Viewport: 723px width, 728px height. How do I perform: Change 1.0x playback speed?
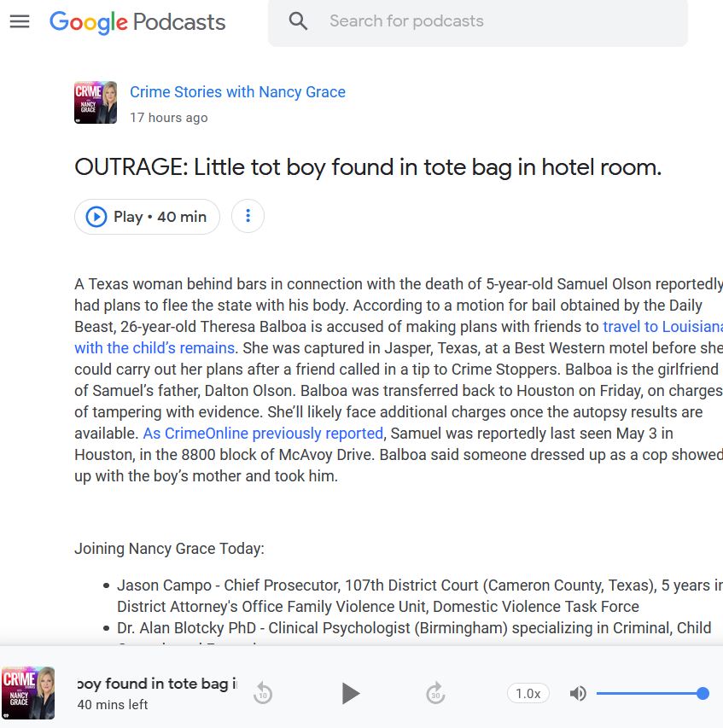pos(528,693)
